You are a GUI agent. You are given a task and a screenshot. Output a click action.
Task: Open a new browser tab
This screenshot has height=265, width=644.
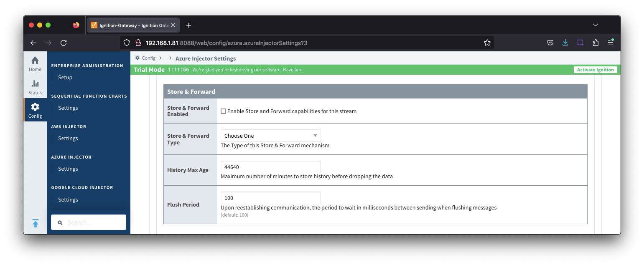tap(188, 25)
